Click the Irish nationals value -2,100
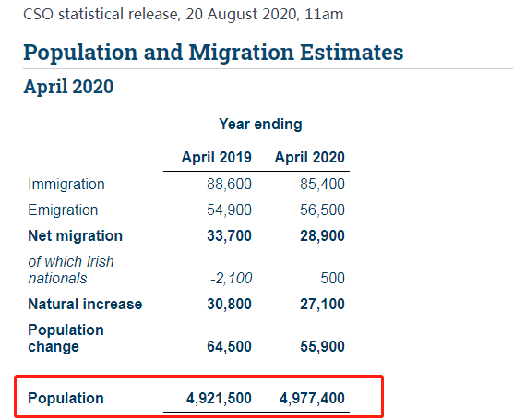513x420 pixels. click(231, 278)
